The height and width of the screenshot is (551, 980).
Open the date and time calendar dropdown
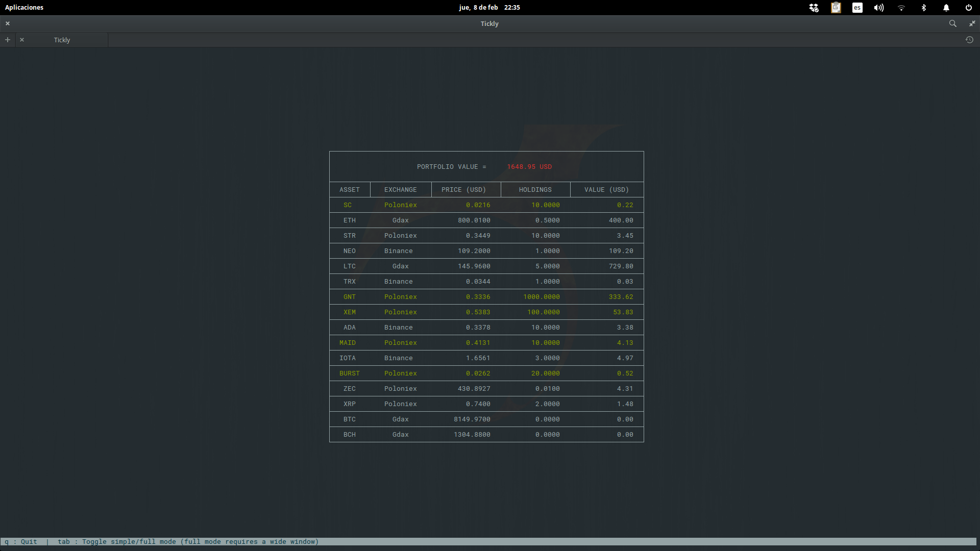489,8
